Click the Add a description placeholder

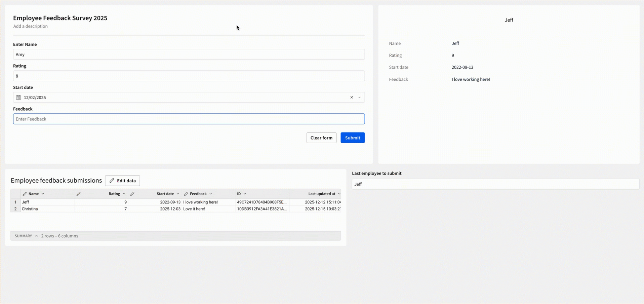[x=30, y=26]
